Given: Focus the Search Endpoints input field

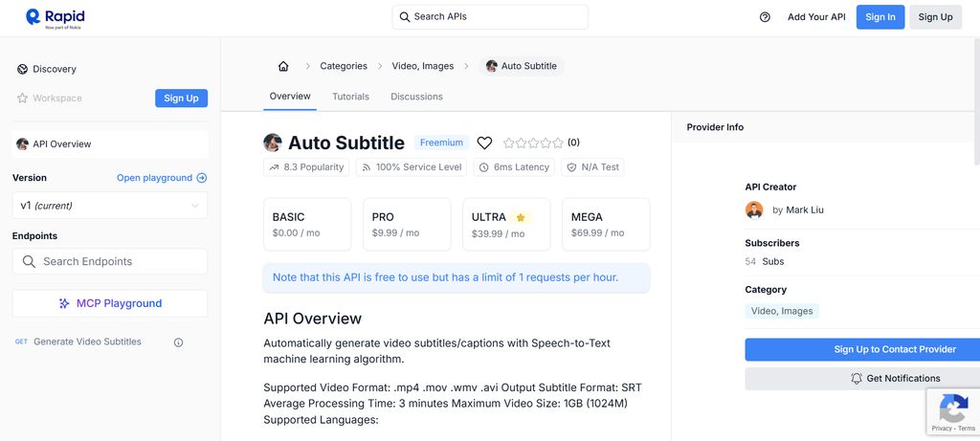Looking at the screenshot, I should 110,262.
